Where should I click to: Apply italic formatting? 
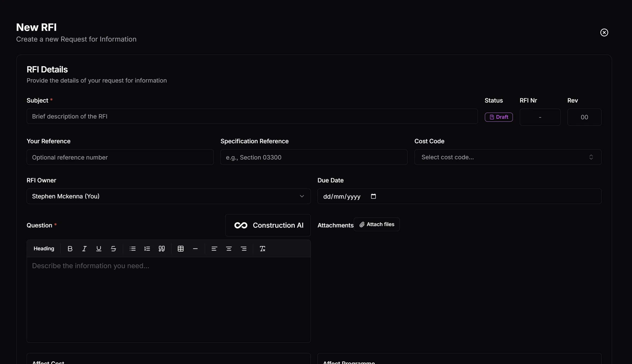point(84,248)
